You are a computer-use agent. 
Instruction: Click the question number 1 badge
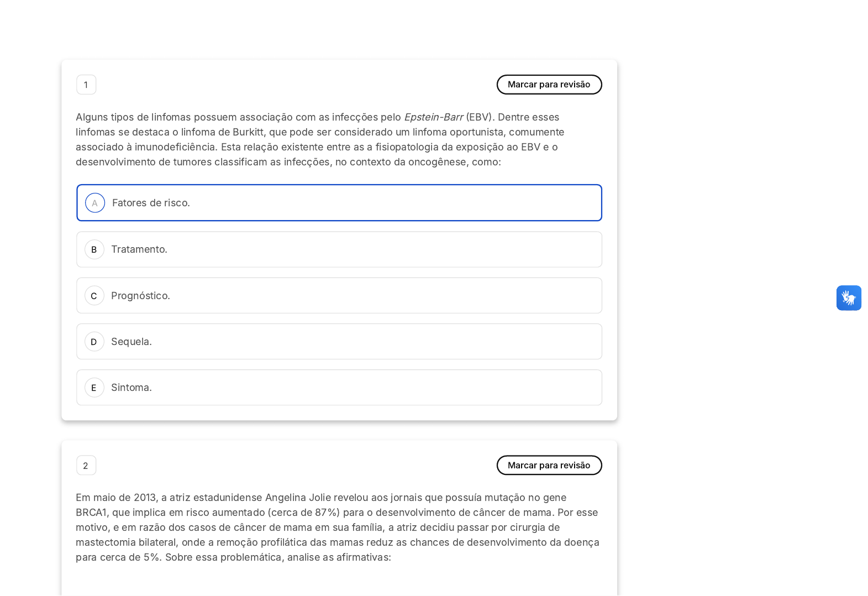click(86, 85)
